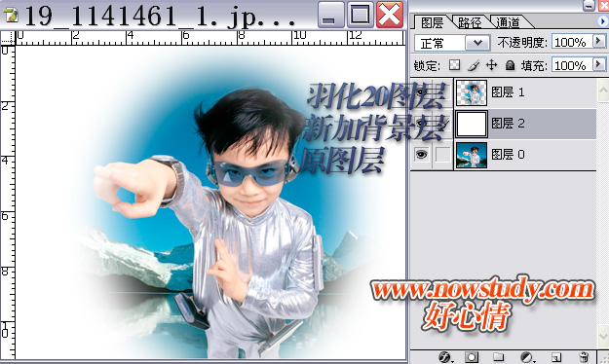Click the create new layer icon
The image size is (609, 364).
(x=556, y=357)
